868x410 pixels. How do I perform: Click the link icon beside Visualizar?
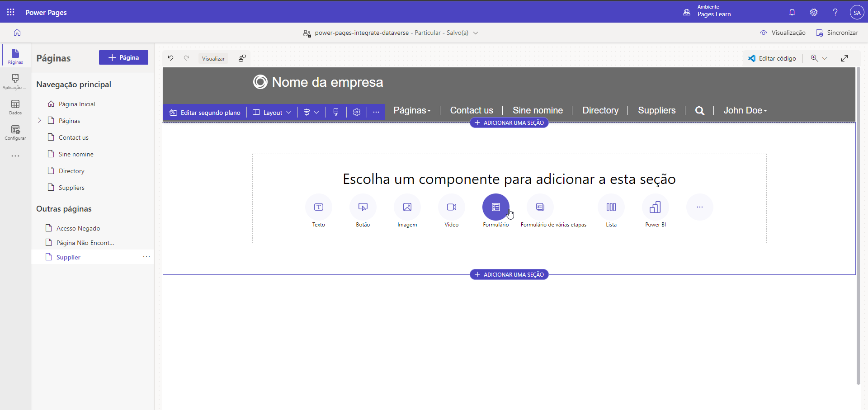point(242,58)
